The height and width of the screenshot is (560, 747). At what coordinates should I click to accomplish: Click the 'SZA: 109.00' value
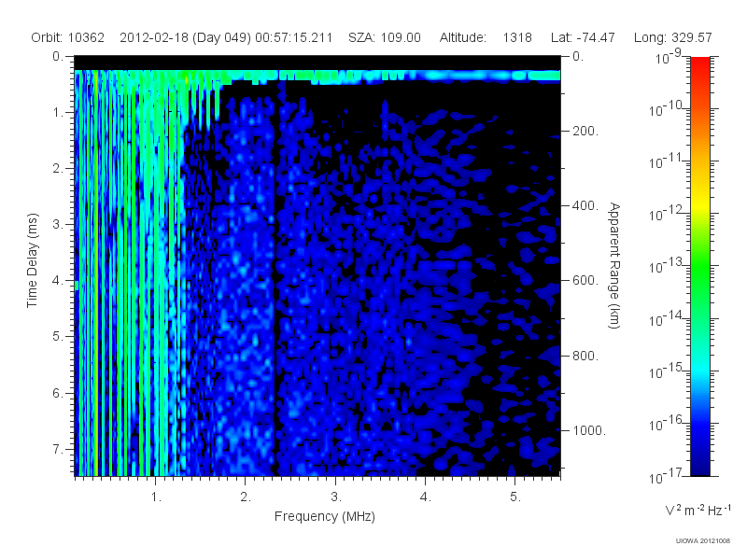[385, 37]
